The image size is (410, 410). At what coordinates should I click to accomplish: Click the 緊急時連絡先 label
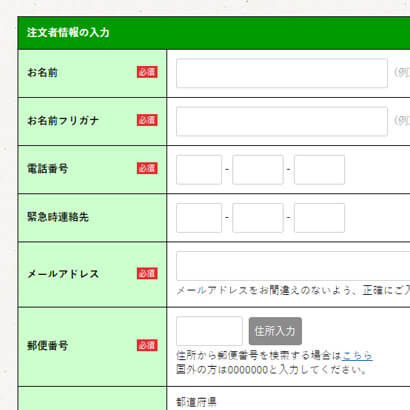(58, 217)
